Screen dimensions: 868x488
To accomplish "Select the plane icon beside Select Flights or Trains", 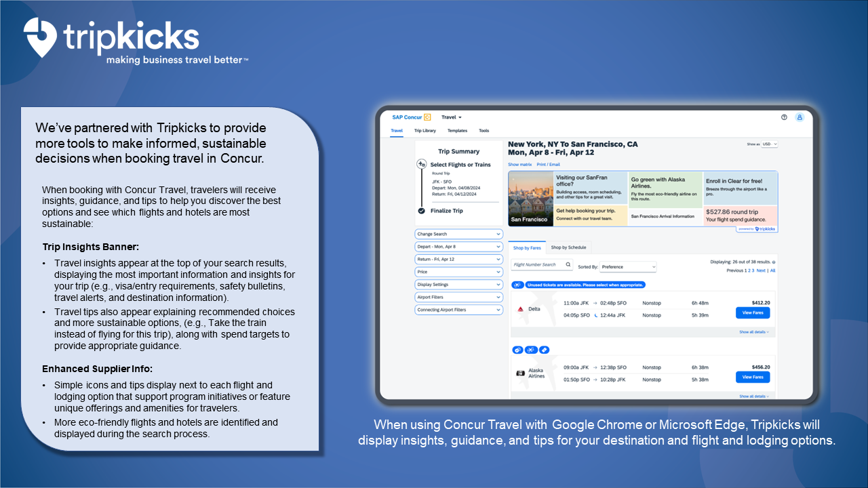I will click(421, 163).
